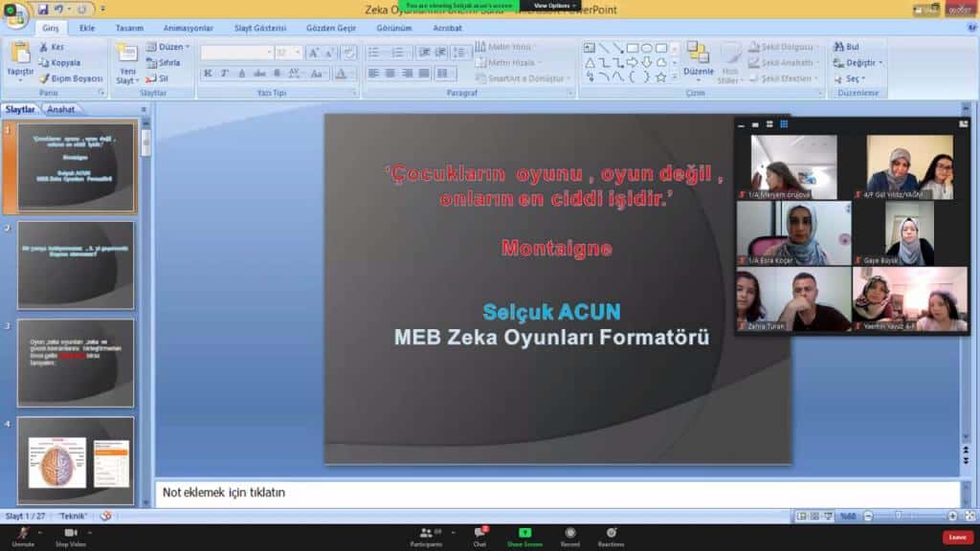980x551 pixels.
Task: Click Share Screen in Zoom
Action: (x=525, y=538)
